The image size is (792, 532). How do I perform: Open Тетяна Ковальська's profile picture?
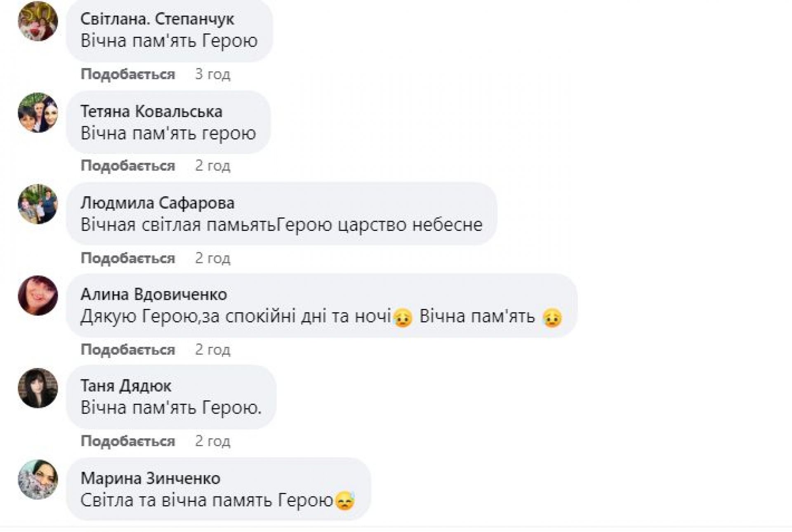coord(38,113)
